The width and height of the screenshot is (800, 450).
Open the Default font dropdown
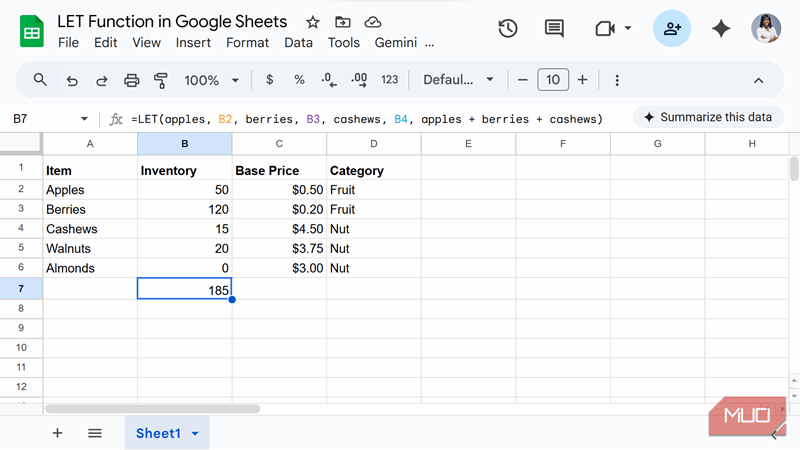(458, 80)
